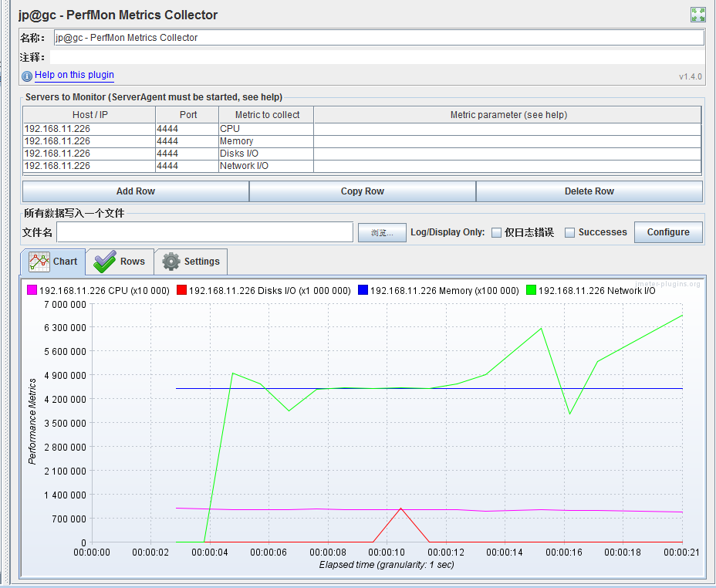Tick the Successes checkbox
Screen dimensions: 716x588
click(x=569, y=233)
